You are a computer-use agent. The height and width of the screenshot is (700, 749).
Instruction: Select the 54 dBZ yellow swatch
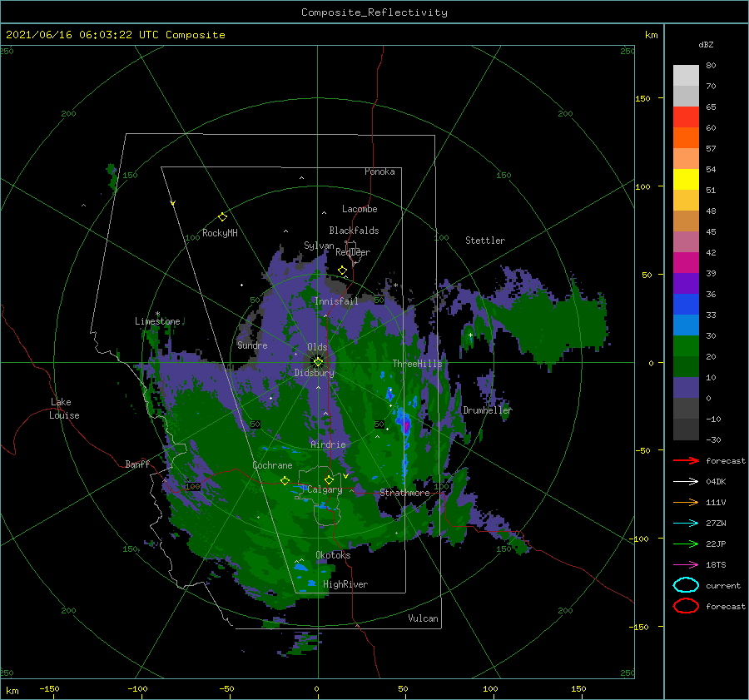click(686, 179)
